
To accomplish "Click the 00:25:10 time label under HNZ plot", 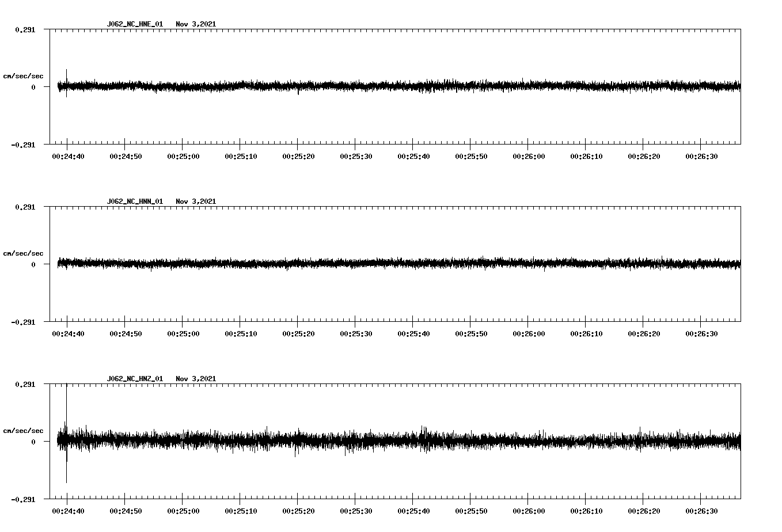I will 241,511.
